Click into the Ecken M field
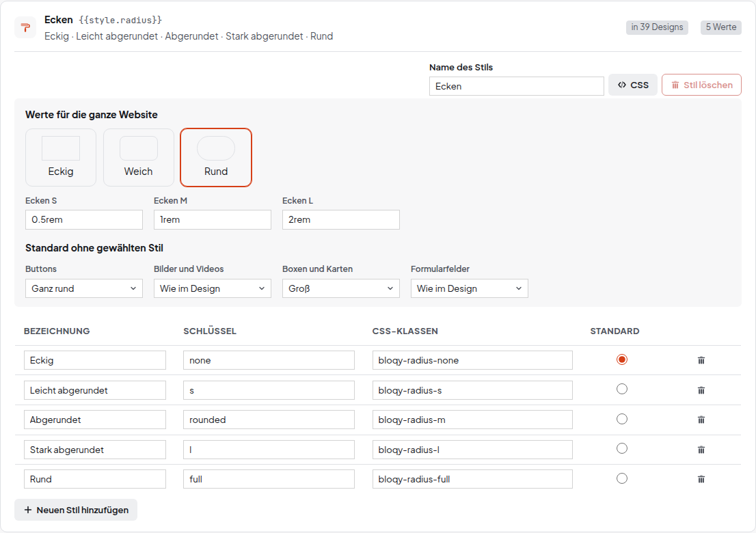 coord(212,219)
